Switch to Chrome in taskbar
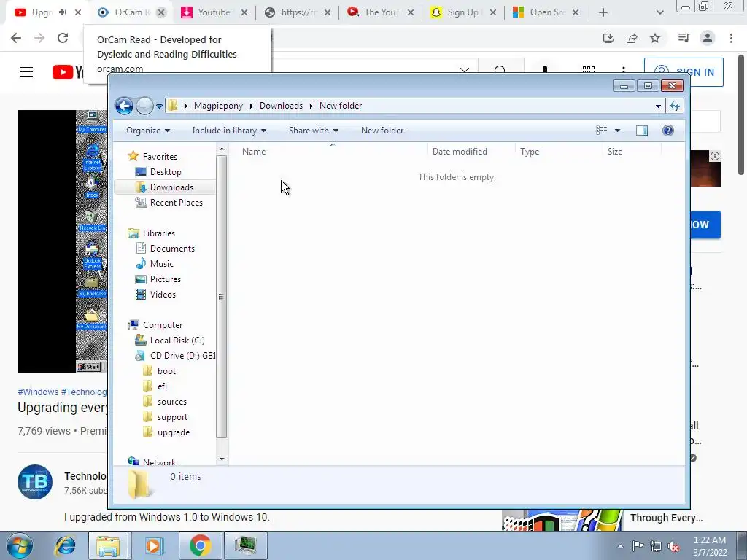This screenshot has width=747, height=560. 200,545
